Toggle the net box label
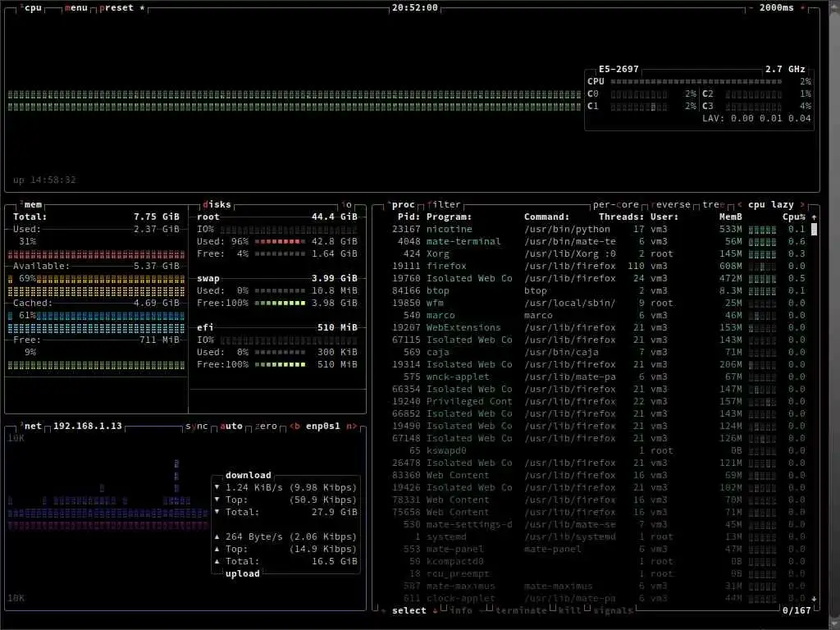The width and height of the screenshot is (840, 630). coord(32,426)
